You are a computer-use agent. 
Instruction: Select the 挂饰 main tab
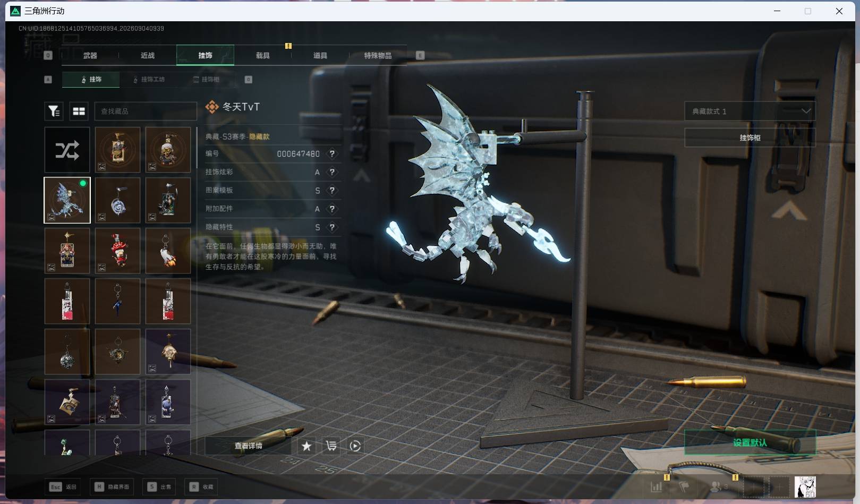205,55
